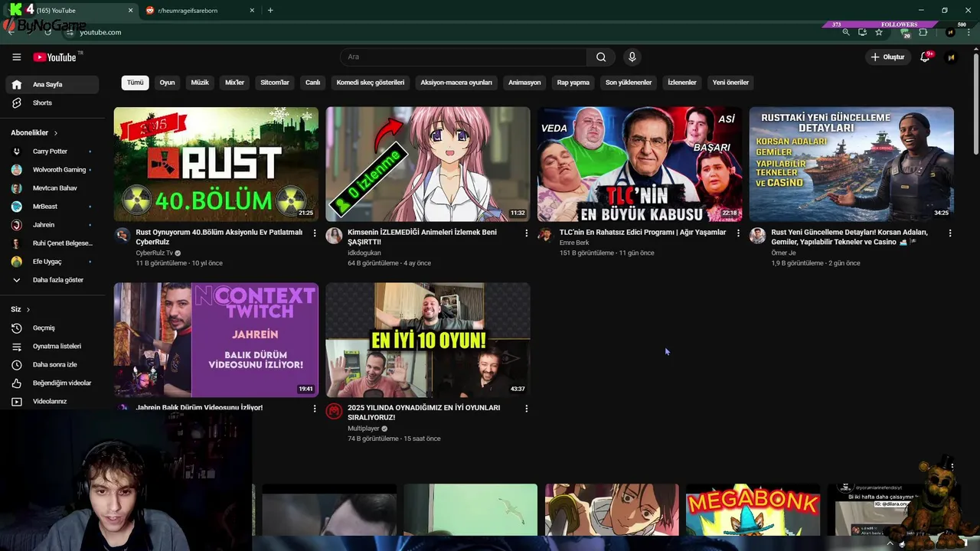Start voice search with the microphone icon

(x=632, y=57)
